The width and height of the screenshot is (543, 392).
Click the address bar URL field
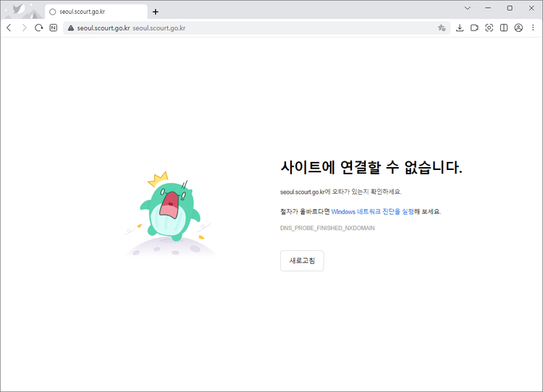click(256, 28)
